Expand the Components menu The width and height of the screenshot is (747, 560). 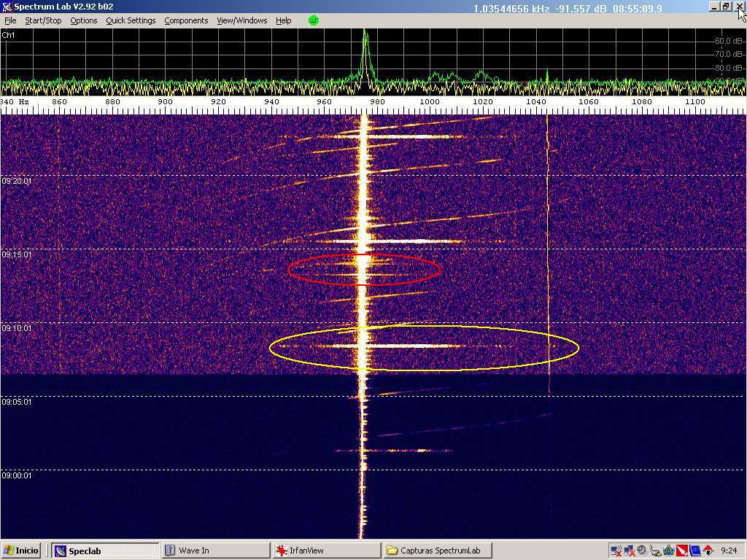point(186,20)
